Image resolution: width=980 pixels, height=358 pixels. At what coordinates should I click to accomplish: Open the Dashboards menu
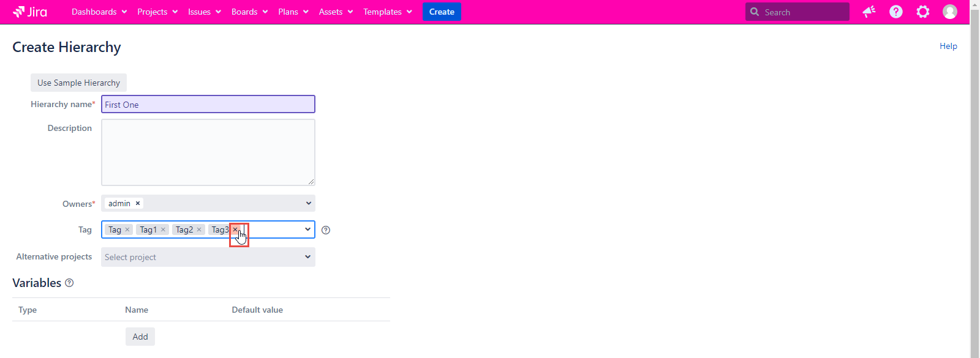coord(99,12)
